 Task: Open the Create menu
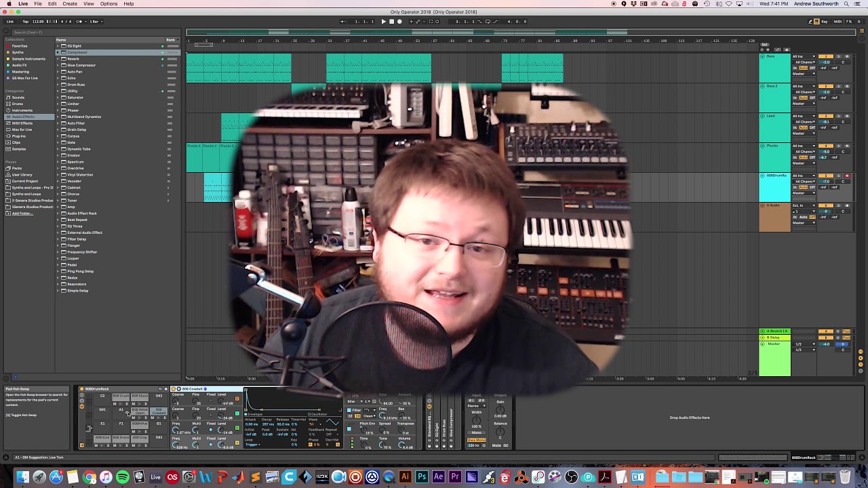click(x=70, y=4)
